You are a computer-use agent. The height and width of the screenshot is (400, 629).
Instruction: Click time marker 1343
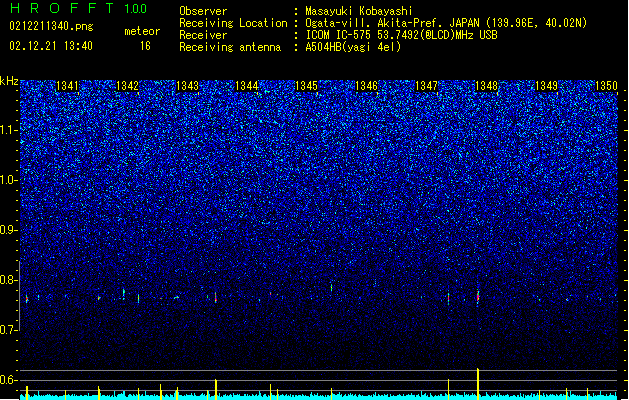[187, 86]
